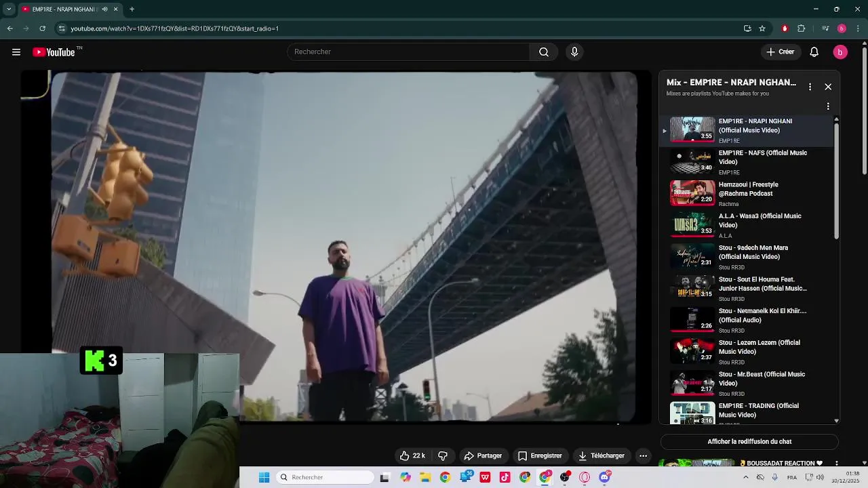
Task: Select Stou - Mr.Beast music video
Action: (746, 384)
